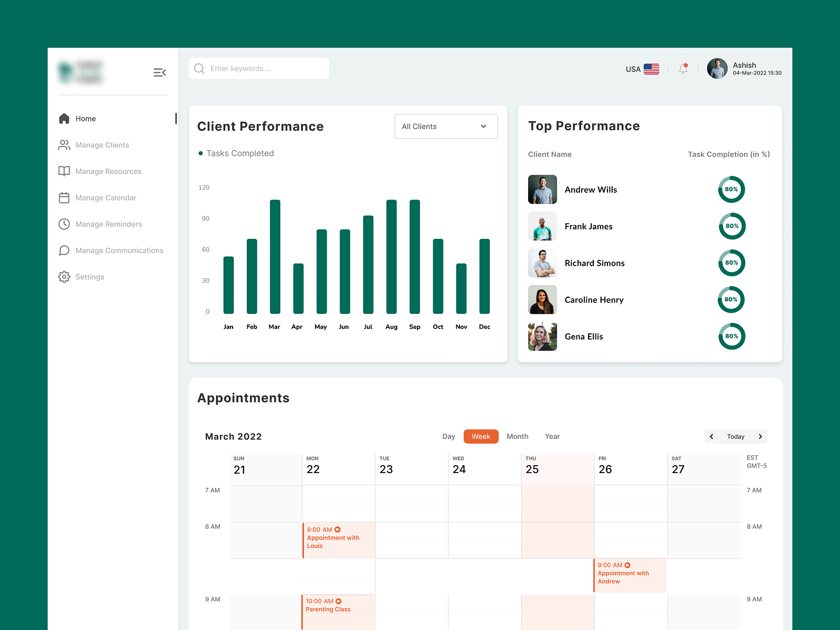Open the Manage Calendar section
This screenshot has width=840, height=630.
(105, 197)
